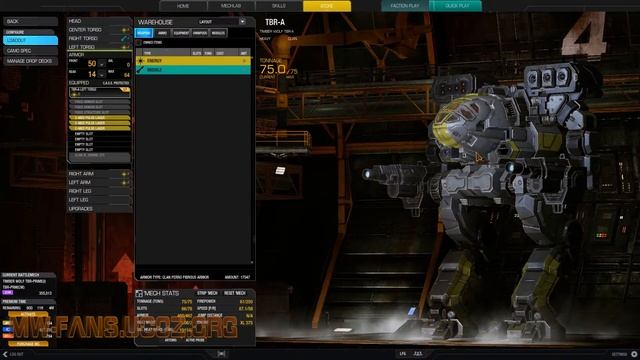The image size is (640, 360).
Task: Expand the RIGHT ARM component
Action: pos(99,174)
